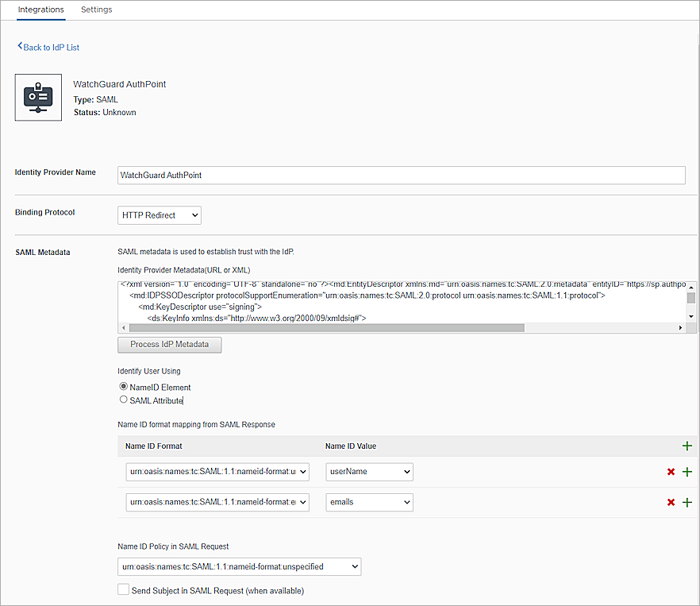Image resolution: width=700 pixels, height=606 pixels.
Task: Open the Binding Protocol dropdown
Action: coord(159,214)
